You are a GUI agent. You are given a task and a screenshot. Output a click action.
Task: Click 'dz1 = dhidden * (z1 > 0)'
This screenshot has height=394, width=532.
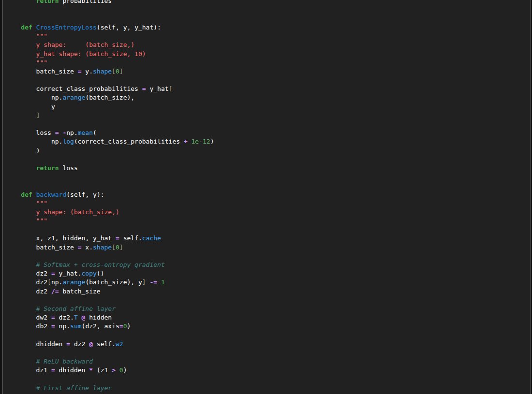click(x=81, y=370)
